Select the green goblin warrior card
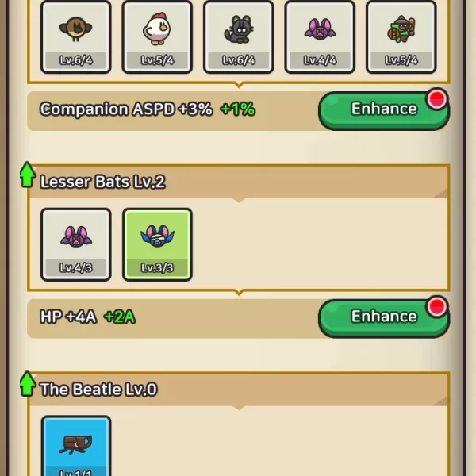 401,37
